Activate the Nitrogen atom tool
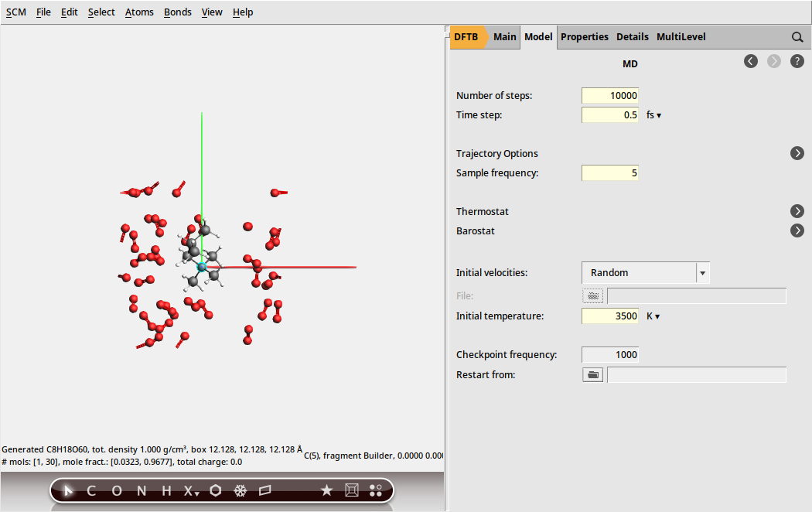 coord(140,490)
